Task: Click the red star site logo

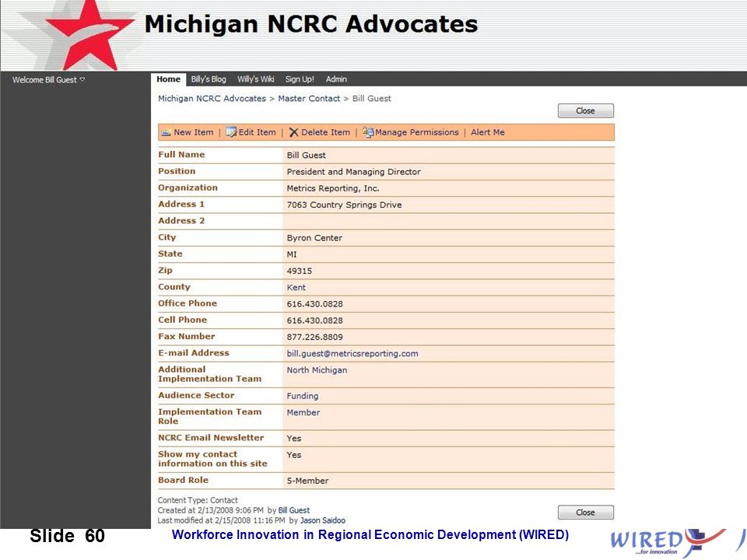Action: pos(89,37)
